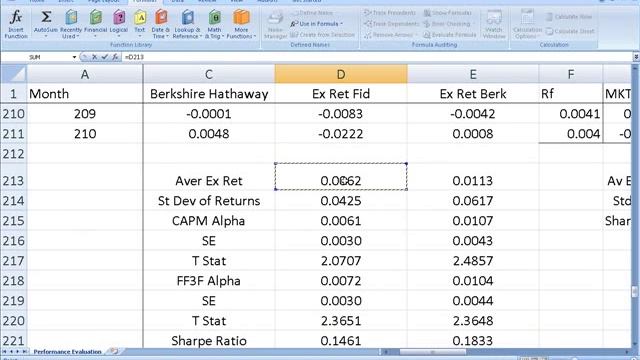Toggle Show Formulas
640x360 pixels.
tap(448, 13)
